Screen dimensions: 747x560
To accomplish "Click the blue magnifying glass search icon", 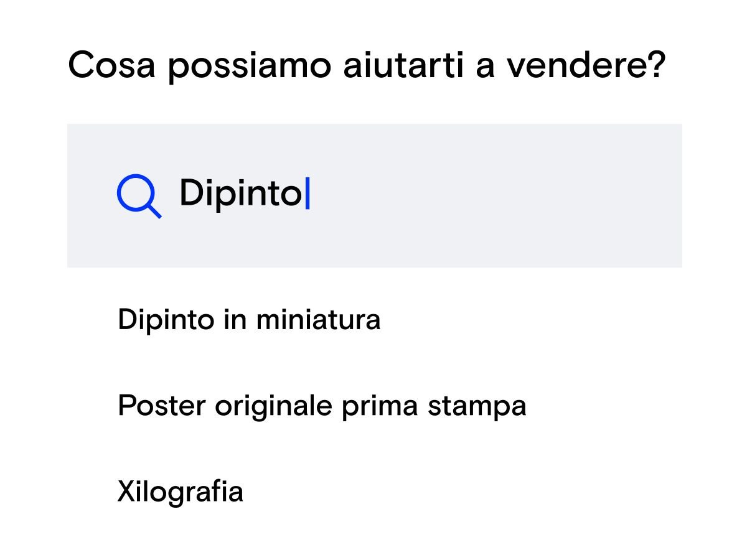I will pos(138,196).
